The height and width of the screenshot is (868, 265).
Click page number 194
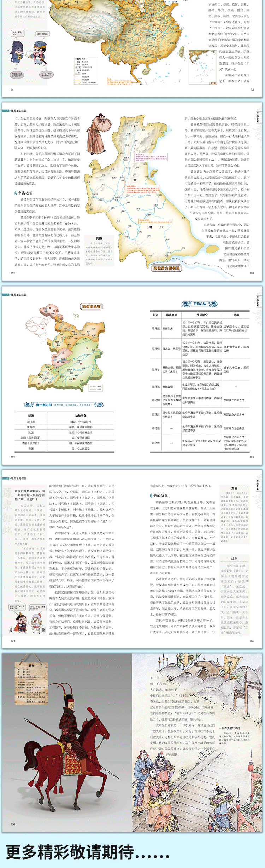tap(13, 641)
